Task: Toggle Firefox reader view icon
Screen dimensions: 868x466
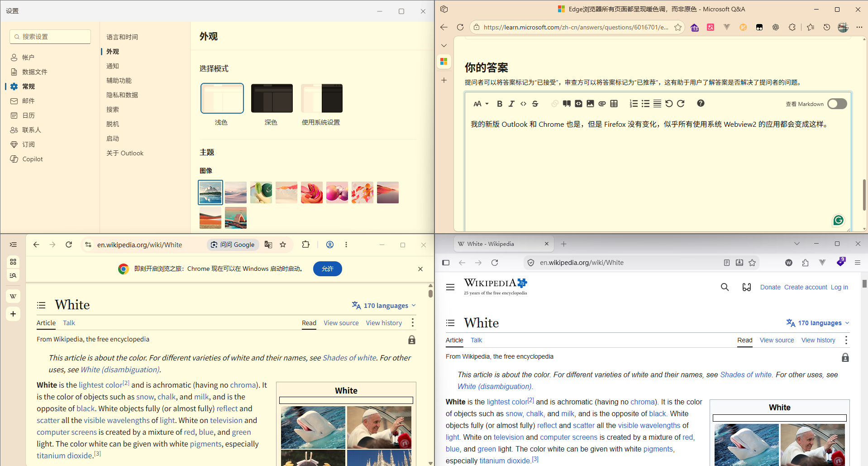Action: (727, 263)
